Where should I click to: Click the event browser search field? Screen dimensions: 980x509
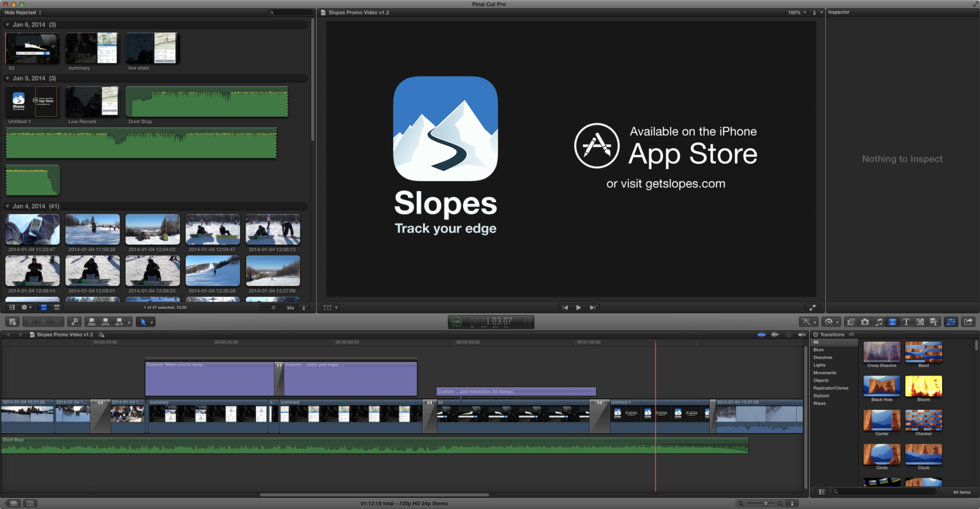pyautogui.click(x=290, y=12)
